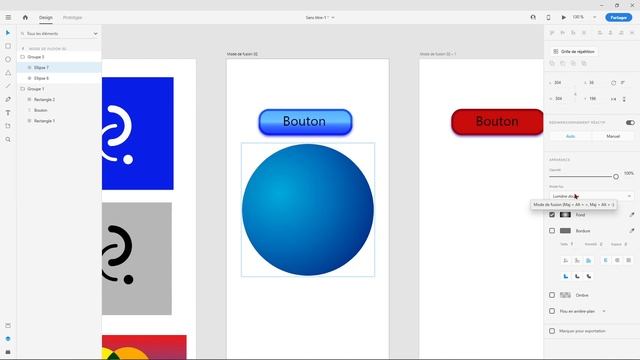
Task: Collapse the Groupe 1 layer group
Action: [x=22, y=89]
